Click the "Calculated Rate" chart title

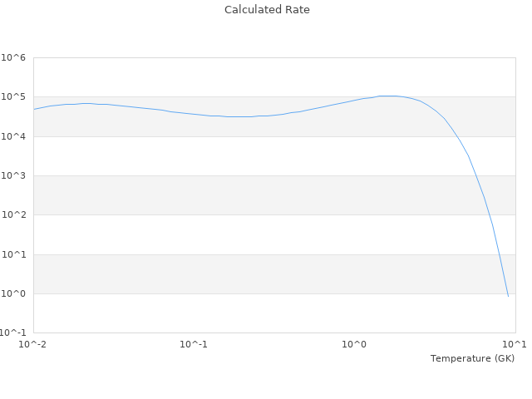[x=266, y=10]
